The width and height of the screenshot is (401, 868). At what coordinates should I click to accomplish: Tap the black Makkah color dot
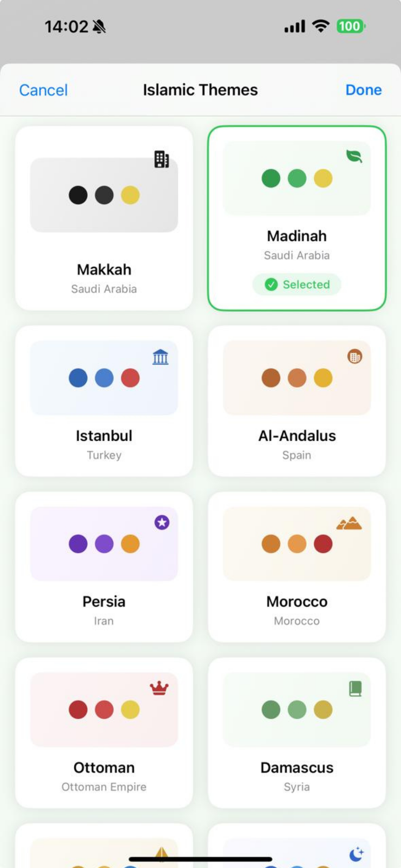[x=78, y=195]
